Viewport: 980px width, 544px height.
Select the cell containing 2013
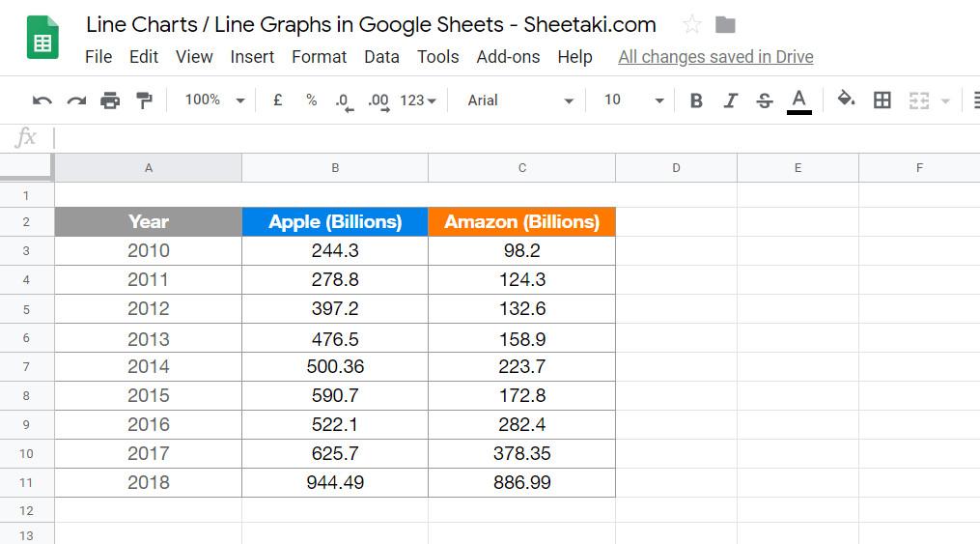pyautogui.click(x=148, y=338)
